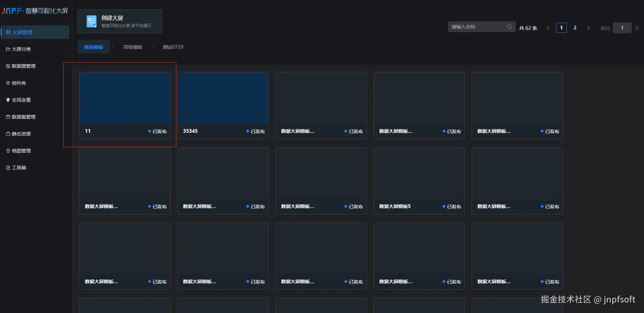Click 已发布 status on card 11
Viewport: 644px width, 313px height.
pyautogui.click(x=157, y=131)
